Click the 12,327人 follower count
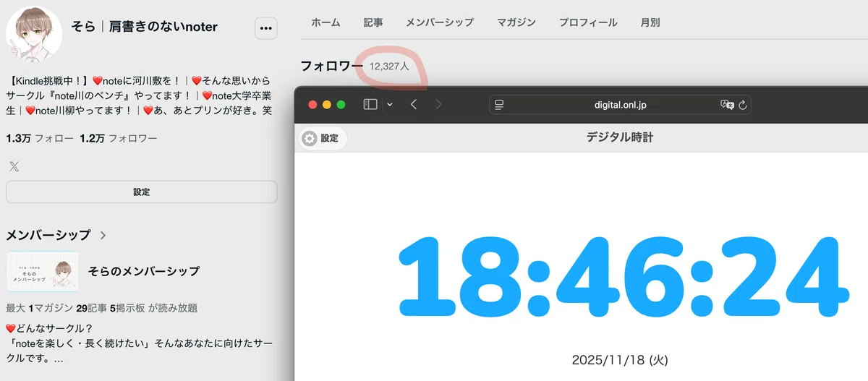Screen dimensions: 868x381 (389, 66)
